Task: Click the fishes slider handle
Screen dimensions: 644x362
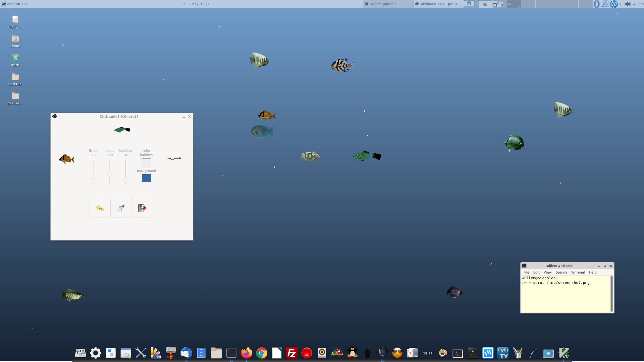Action: point(94,181)
